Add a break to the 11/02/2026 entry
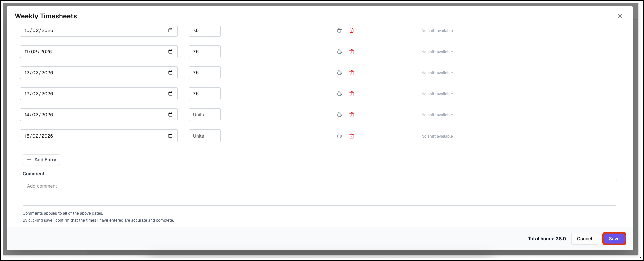 (340, 52)
